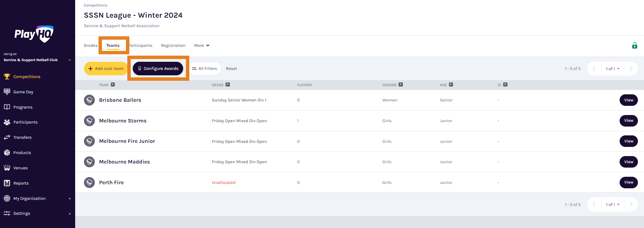Click the PlayHQ logo
The image size is (644, 228).
[34, 34]
